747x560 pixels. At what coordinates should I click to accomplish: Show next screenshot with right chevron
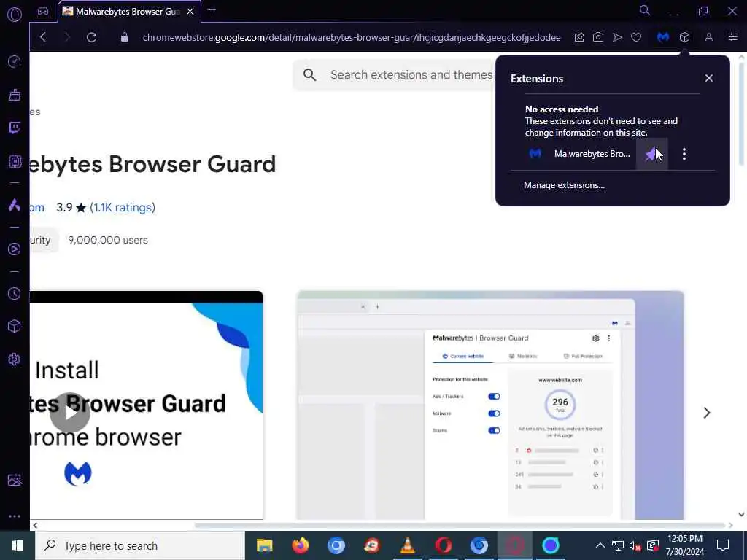pos(706,413)
